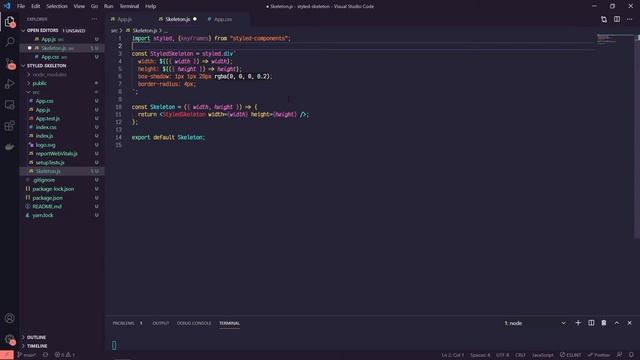This screenshot has height=360, width=640.
Task: Maximize the panel with up chevron
Action: [x=617, y=323]
